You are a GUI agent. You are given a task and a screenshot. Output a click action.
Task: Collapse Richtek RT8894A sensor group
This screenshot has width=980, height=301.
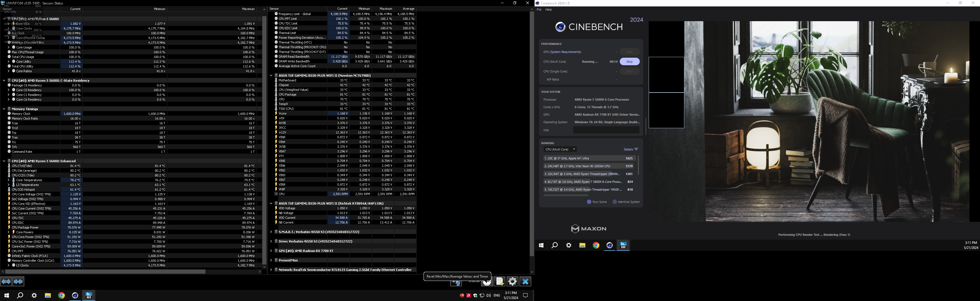[x=271, y=203]
